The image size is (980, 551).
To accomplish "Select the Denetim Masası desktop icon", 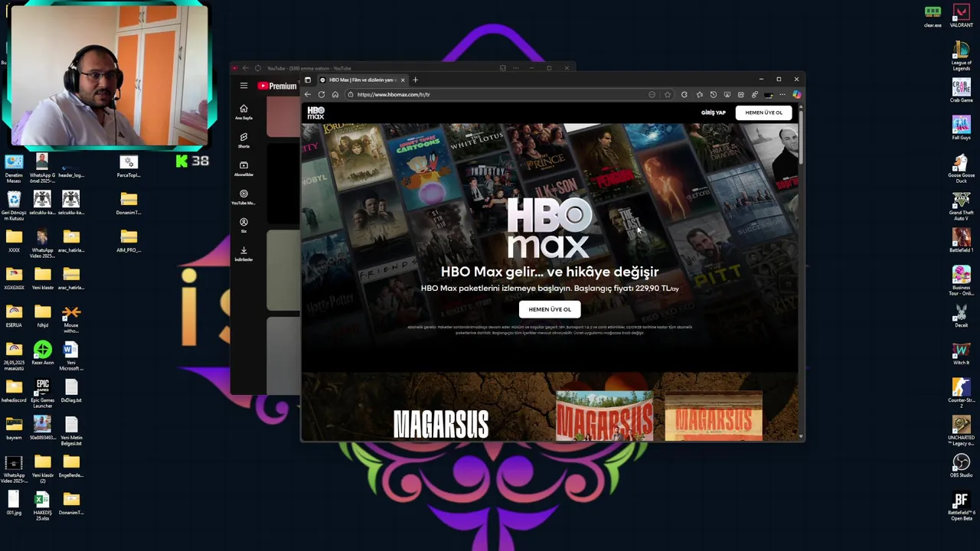I will (x=14, y=168).
